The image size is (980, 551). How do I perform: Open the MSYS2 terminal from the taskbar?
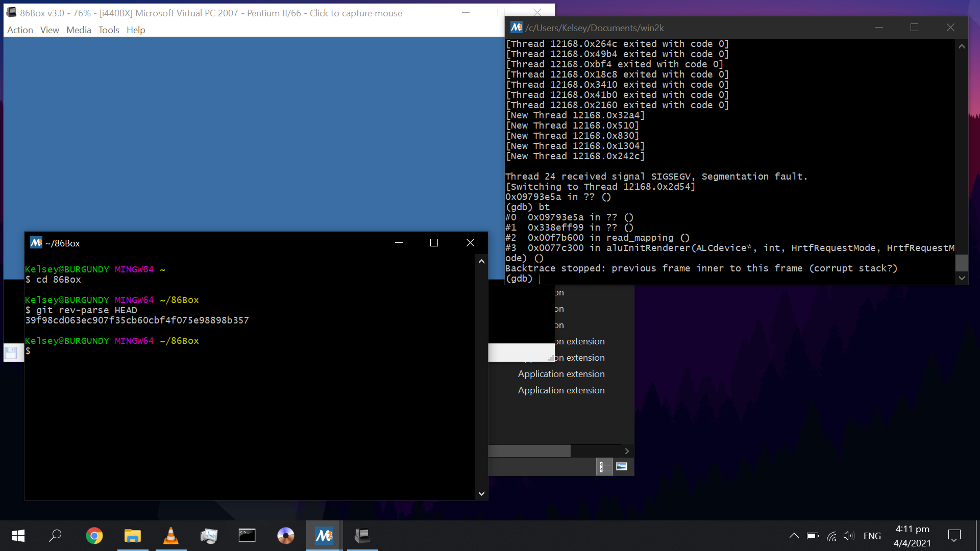[x=324, y=536]
